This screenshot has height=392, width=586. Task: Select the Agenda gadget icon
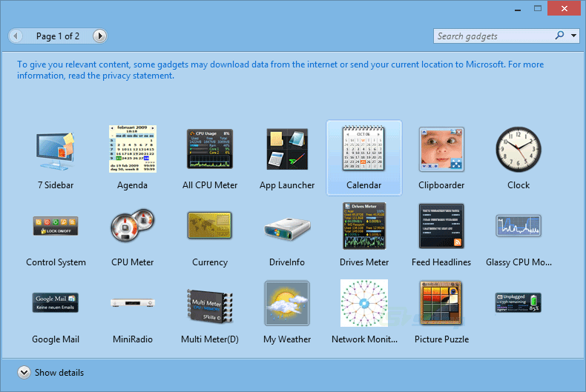tap(133, 150)
